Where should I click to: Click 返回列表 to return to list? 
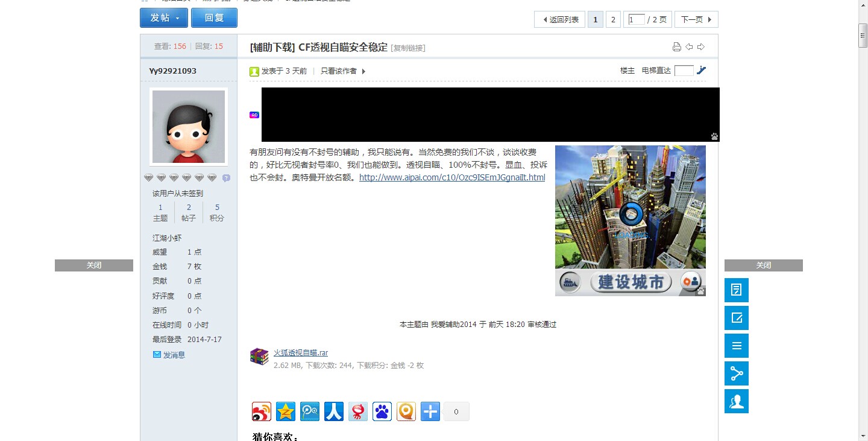coord(560,19)
